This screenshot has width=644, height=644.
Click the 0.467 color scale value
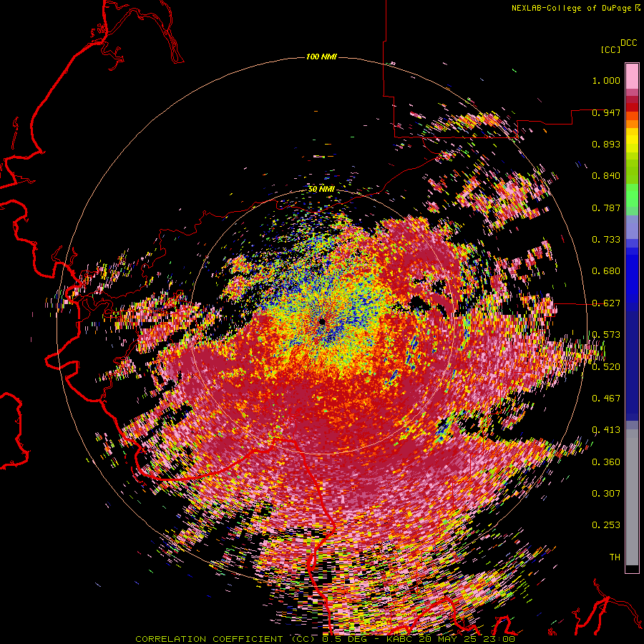click(x=606, y=399)
